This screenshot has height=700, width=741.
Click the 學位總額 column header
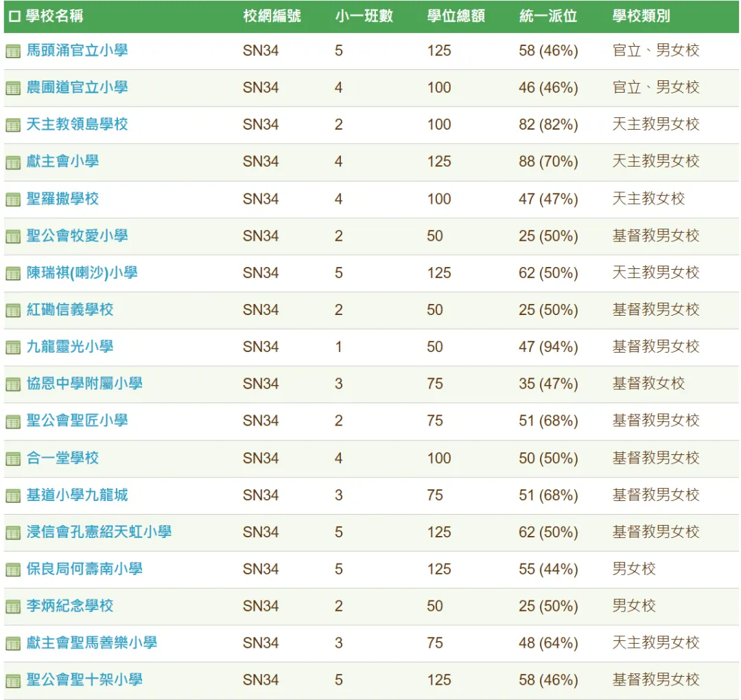[x=456, y=16]
